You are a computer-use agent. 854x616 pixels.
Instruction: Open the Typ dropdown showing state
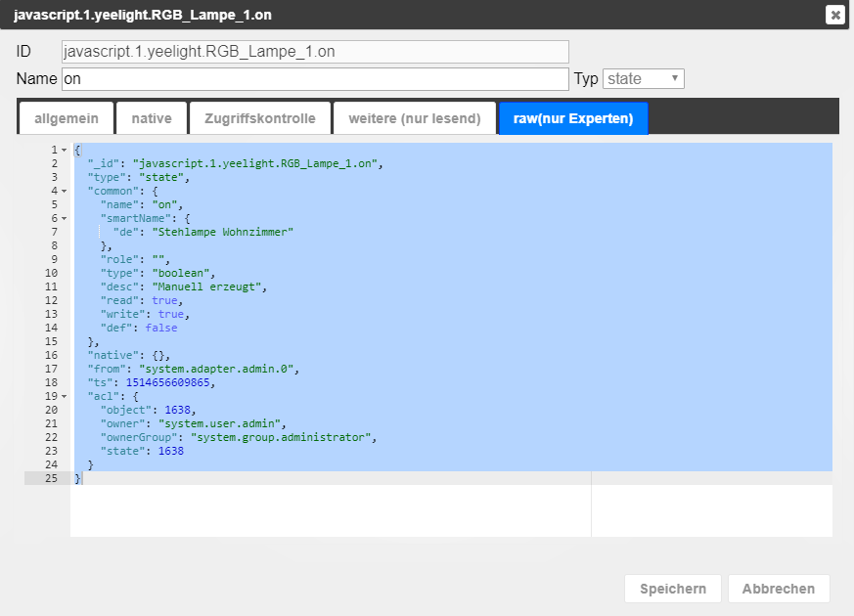tap(644, 79)
